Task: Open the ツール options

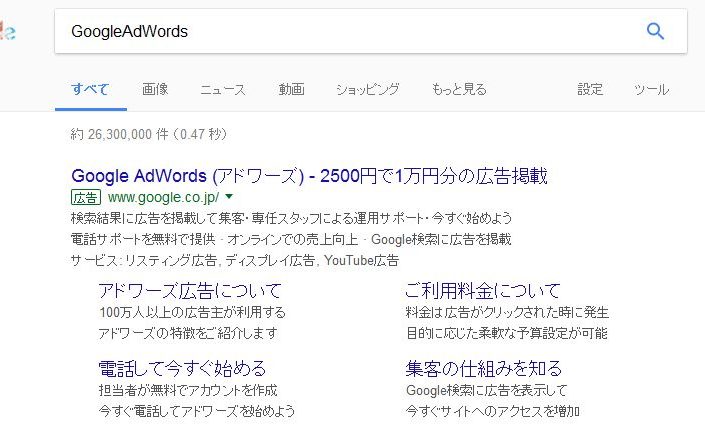Action: [x=651, y=89]
